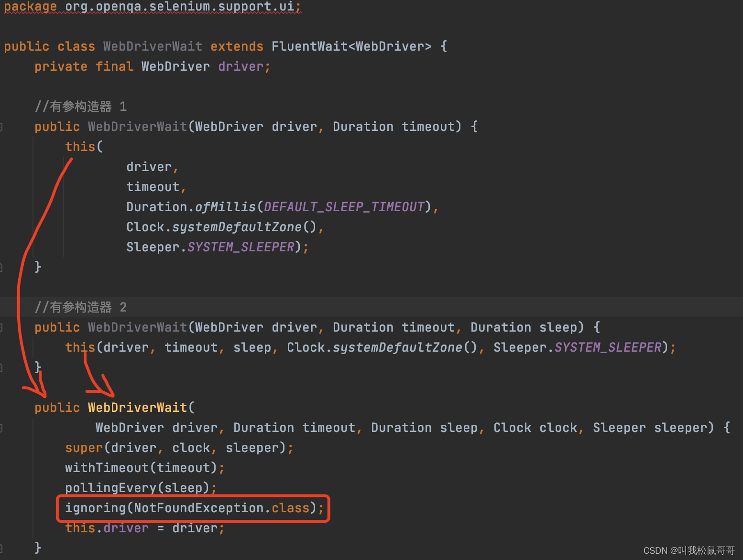Viewport: 743px width, 560px height.
Task: Click the 'extends' keyword in the class declaration
Action: tap(237, 46)
